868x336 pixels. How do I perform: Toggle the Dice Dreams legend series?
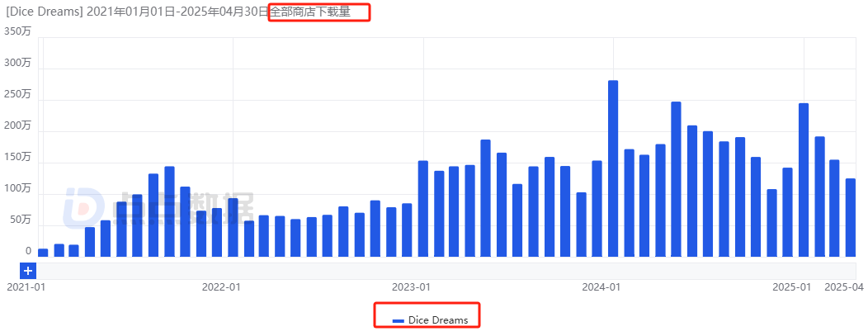430,320
